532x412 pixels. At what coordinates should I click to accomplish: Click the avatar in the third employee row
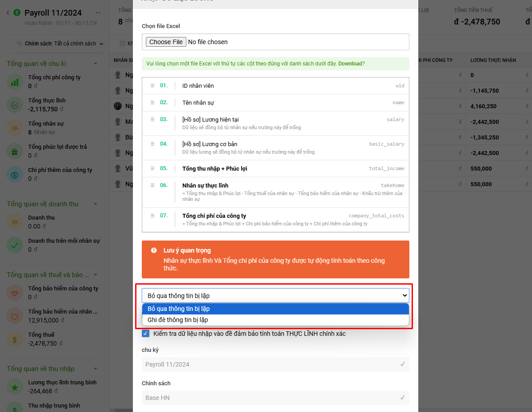(118, 106)
